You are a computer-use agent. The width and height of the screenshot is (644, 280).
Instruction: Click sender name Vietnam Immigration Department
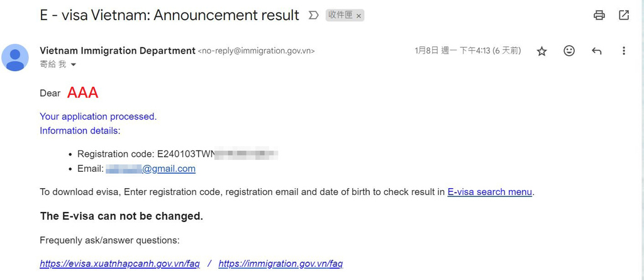pos(118,50)
